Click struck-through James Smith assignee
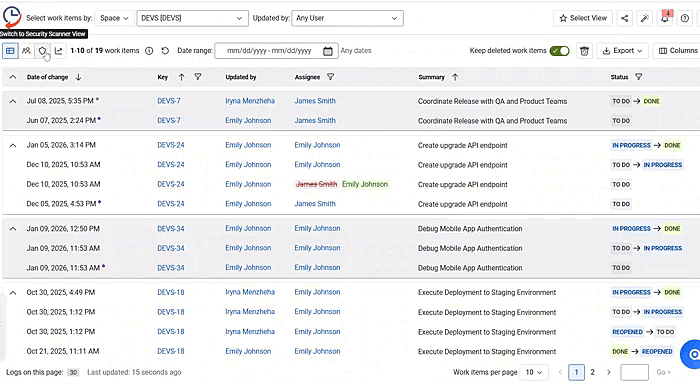The image size is (700, 384). pos(316,185)
